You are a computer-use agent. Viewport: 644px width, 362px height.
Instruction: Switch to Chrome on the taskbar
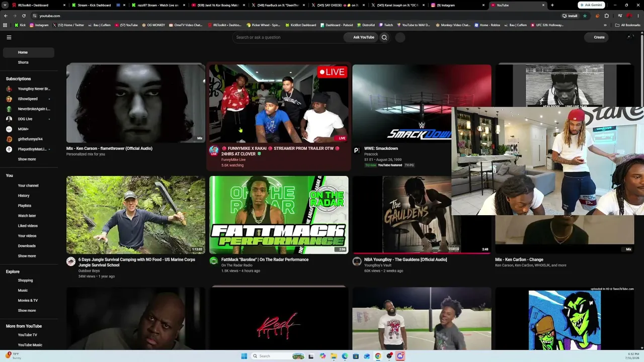378,356
